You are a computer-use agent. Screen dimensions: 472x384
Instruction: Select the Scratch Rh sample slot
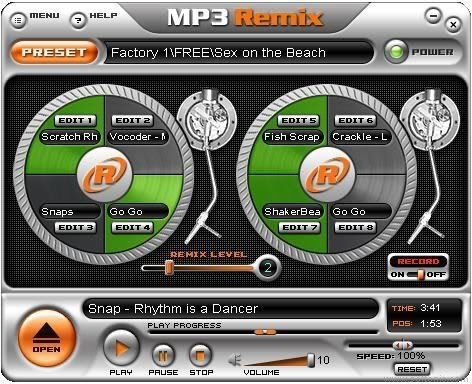[70, 137]
